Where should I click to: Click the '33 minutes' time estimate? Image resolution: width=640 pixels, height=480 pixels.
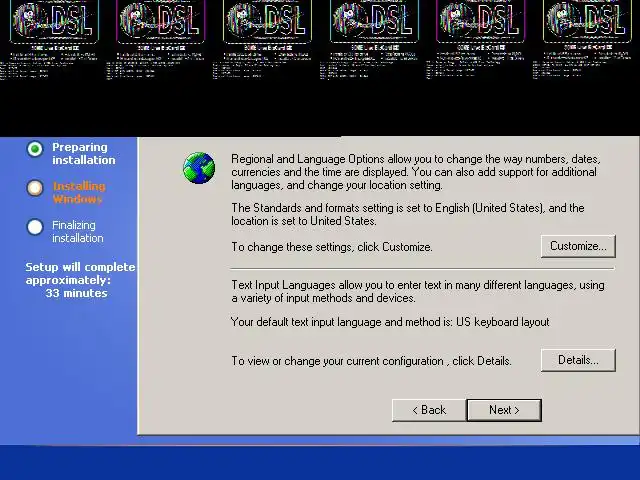76,293
